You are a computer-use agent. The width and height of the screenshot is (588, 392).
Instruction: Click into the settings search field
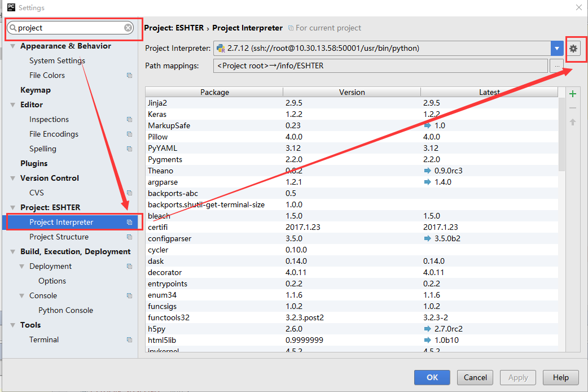[x=71, y=28]
